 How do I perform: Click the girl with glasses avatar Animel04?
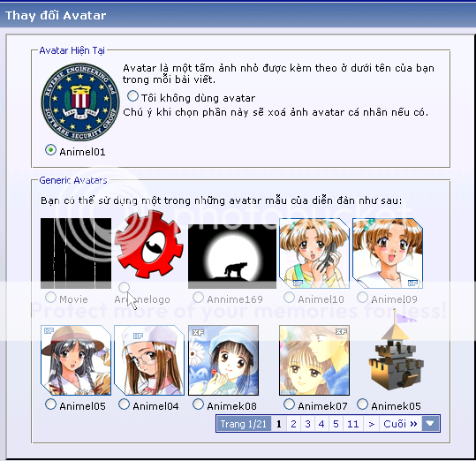pyautogui.click(x=149, y=360)
